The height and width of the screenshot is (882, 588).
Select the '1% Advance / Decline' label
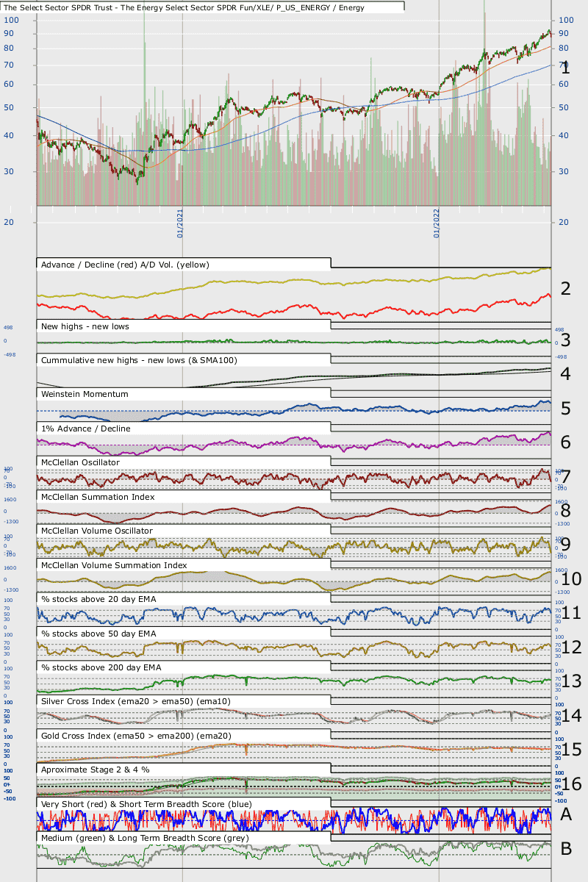click(86, 429)
